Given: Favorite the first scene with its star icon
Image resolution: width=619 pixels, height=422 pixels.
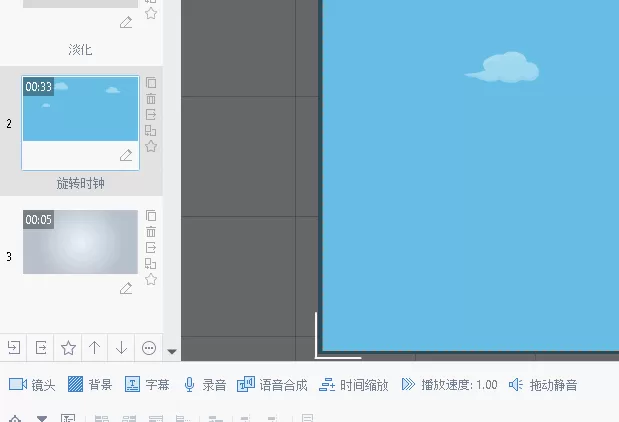Looking at the screenshot, I should click(x=151, y=13).
